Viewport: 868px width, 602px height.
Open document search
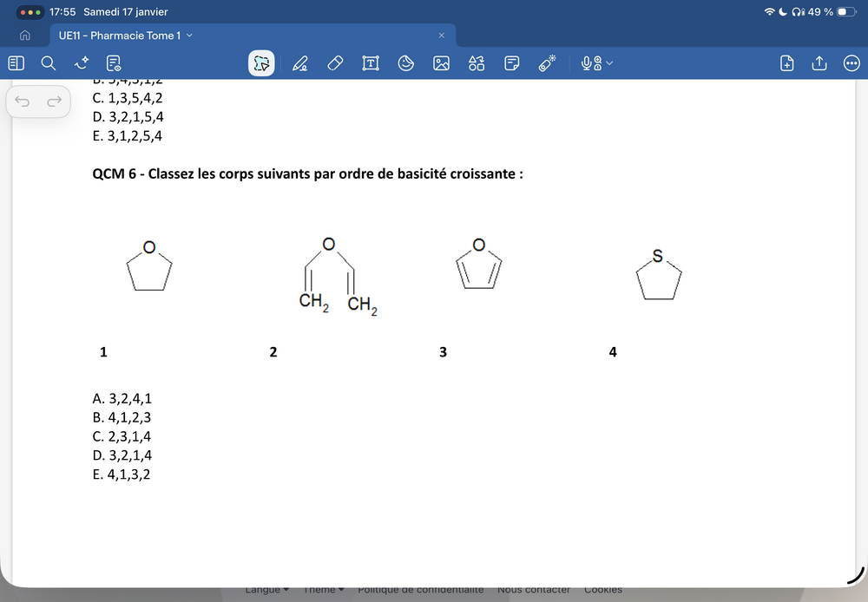click(49, 62)
